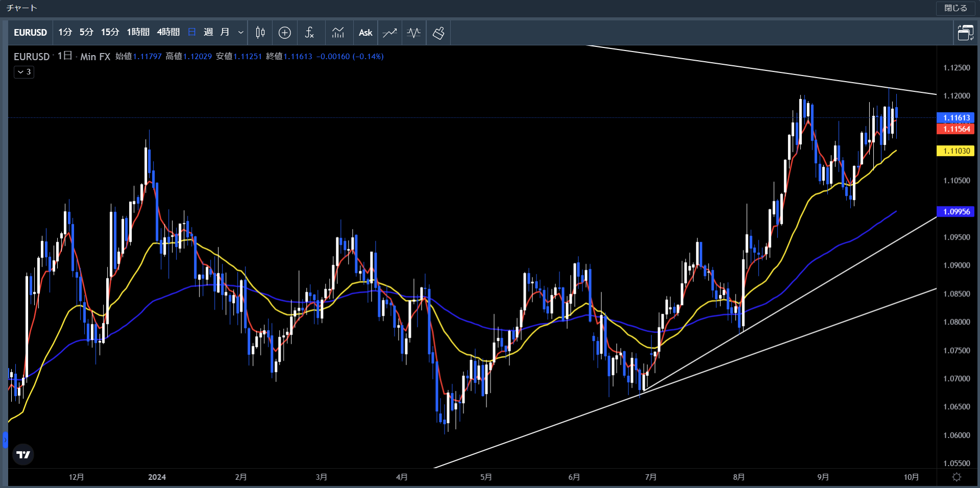Click the 閉じる close button
This screenshot has height=488, width=980.
(x=955, y=8)
